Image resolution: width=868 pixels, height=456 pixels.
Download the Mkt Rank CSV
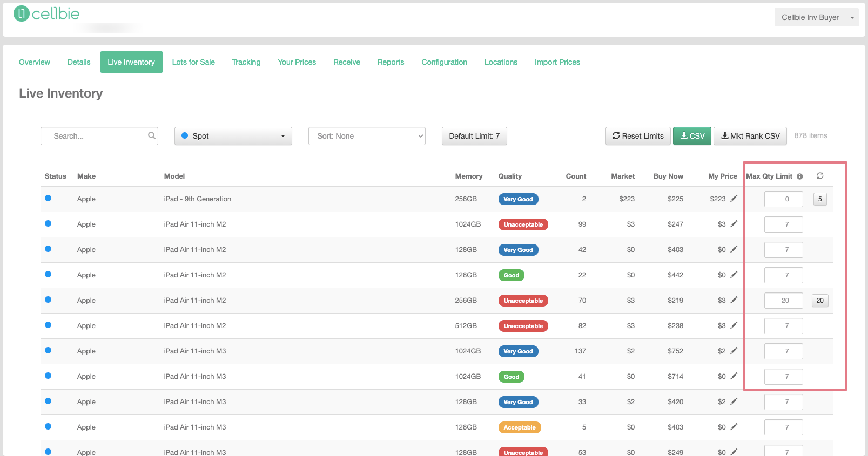click(750, 136)
